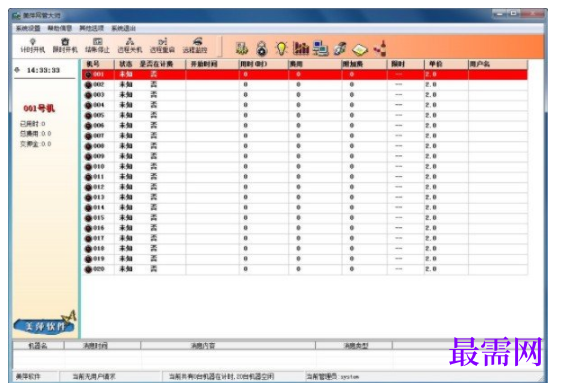This screenshot has height=383, width=561.
Task: Click the 单价 column header
Action: coord(447,64)
